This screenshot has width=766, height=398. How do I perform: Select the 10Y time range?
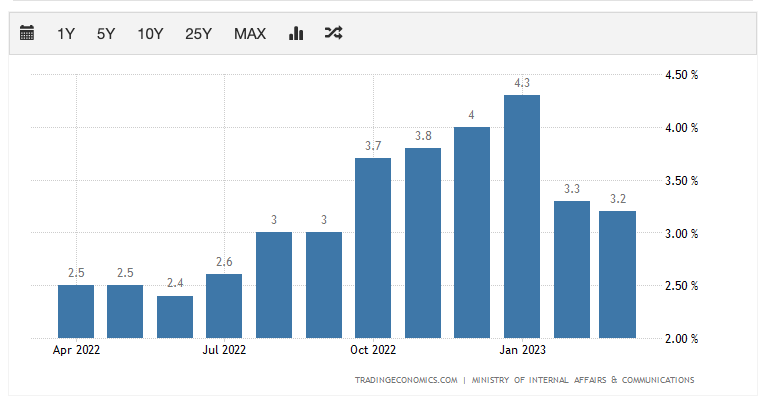pos(150,34)
